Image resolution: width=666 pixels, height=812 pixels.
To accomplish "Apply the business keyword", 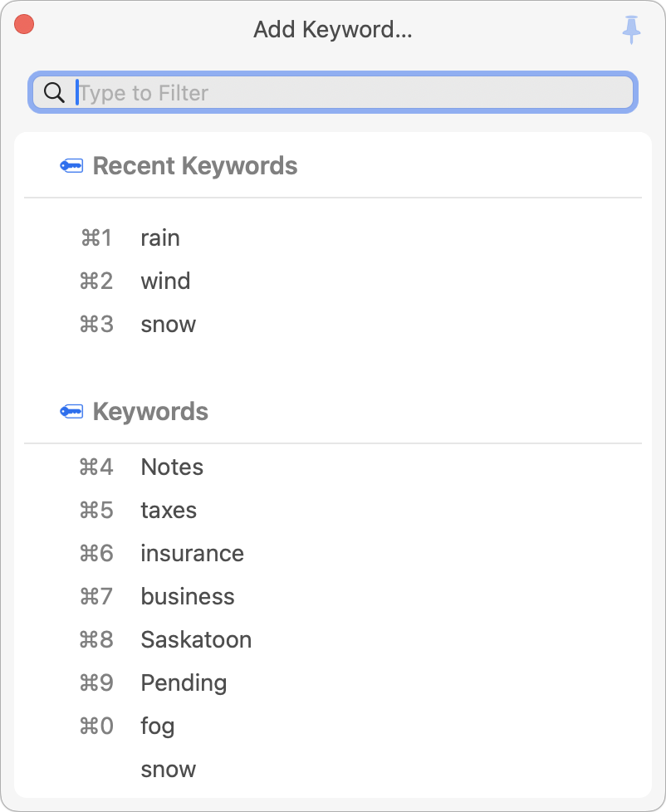I will [x=188, y=597].
